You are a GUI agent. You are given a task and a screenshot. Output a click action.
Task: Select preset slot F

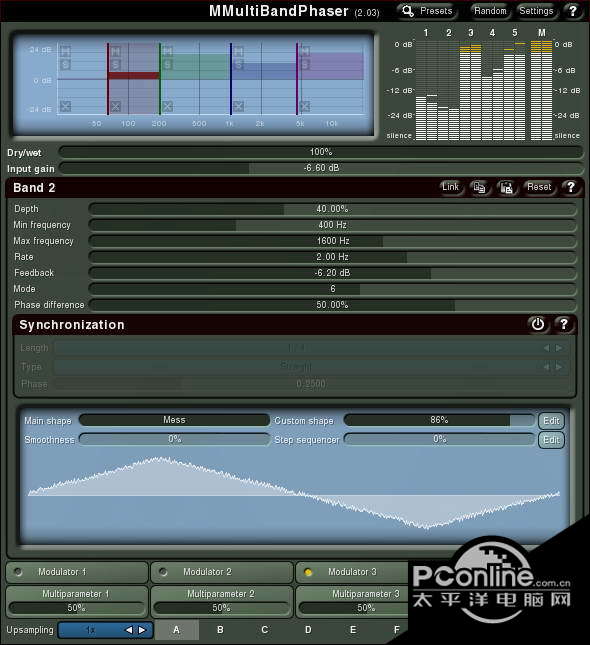397,630
